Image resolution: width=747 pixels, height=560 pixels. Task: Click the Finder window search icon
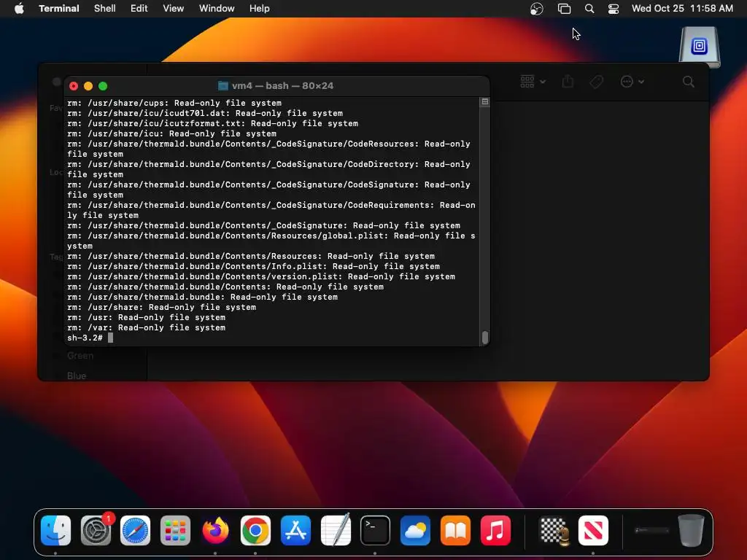(x=688, y=82)
